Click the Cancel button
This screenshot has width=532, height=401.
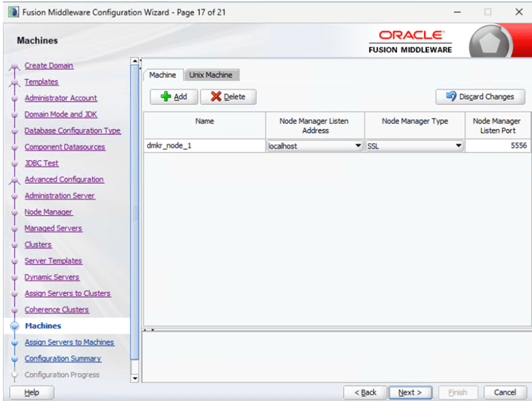coord(505,392)
